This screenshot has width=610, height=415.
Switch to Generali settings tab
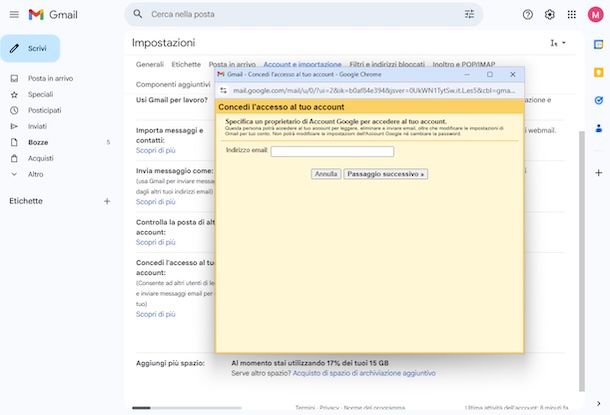tap(150, 64)
